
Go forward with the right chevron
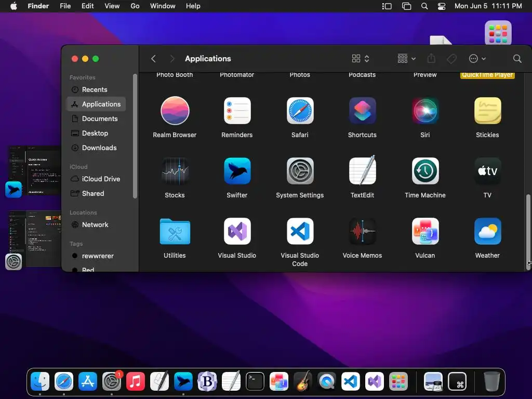point(172,59)
